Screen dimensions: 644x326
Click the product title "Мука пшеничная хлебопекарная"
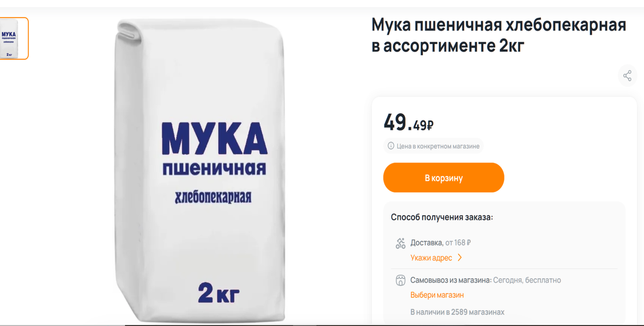[499, 25]
